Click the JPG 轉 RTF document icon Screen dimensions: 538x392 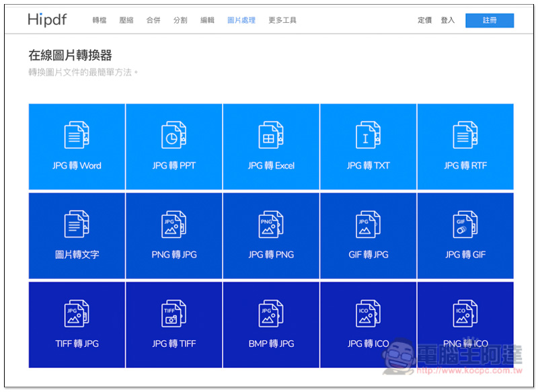pyautogui.click(x=465, y=134)
